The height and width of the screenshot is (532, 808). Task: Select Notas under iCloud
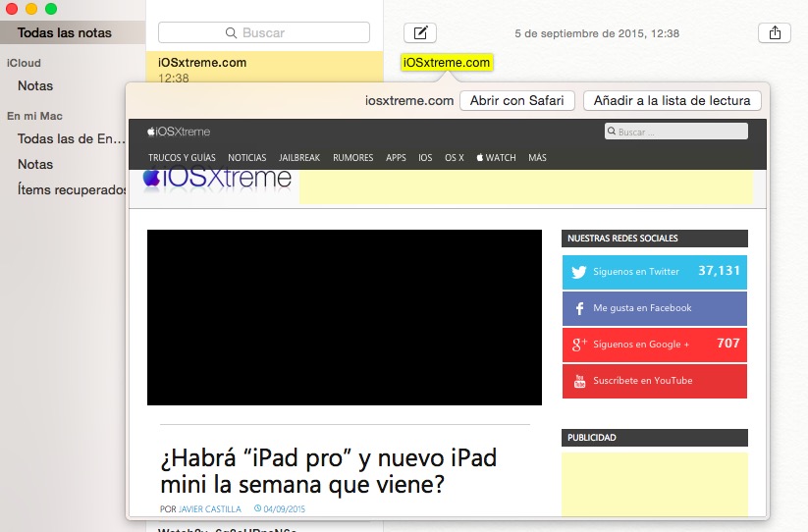(35, 86)
